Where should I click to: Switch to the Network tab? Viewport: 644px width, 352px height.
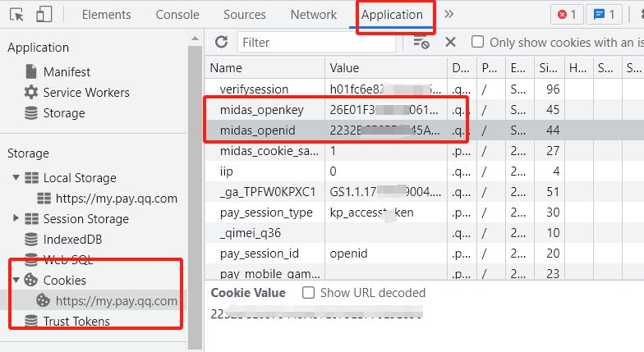coord(313,15)
